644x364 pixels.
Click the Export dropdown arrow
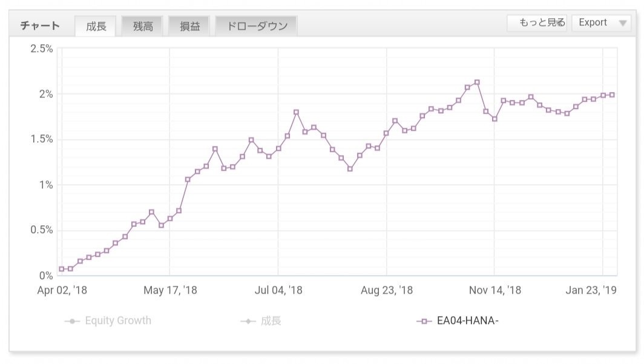coord(622,24)
